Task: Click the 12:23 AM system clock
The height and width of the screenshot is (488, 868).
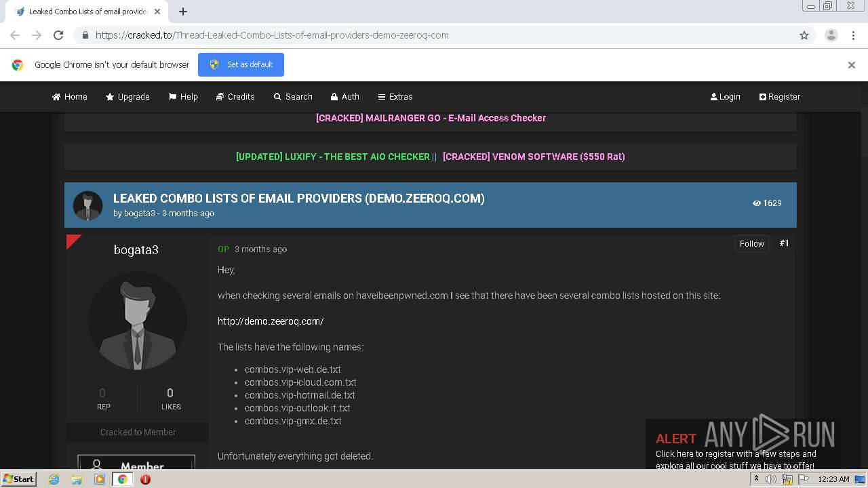Action: tap(833, 479)
